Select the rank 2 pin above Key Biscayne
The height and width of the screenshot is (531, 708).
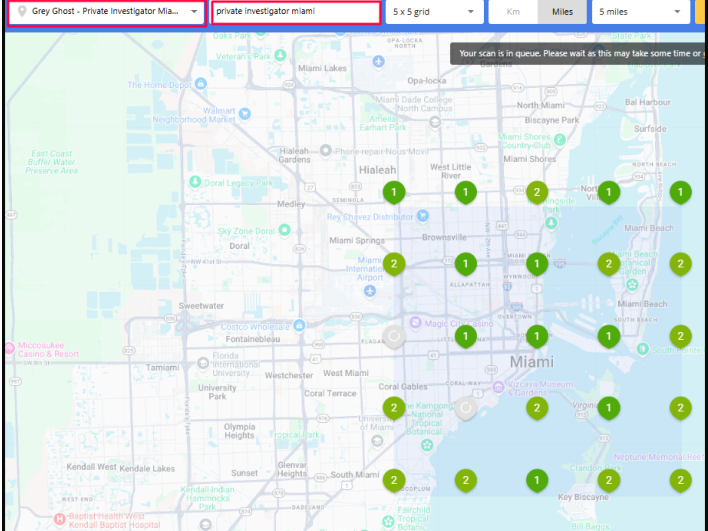[609, 480]
